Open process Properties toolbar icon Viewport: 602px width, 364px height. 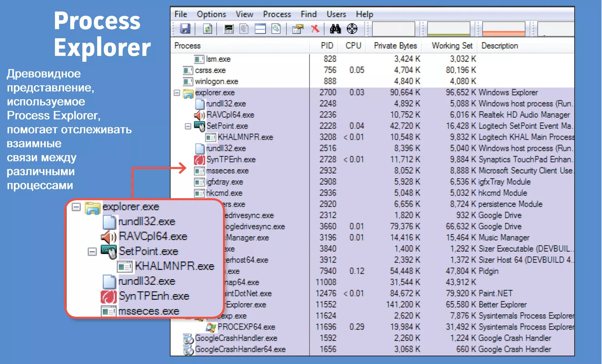[298, 29]
